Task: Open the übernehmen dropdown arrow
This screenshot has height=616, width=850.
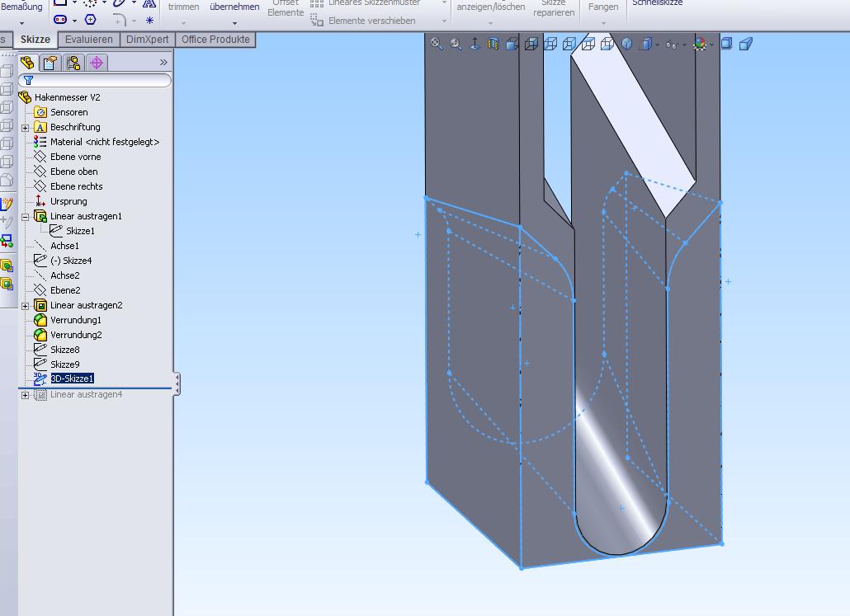Action: [x=234, y=23]
